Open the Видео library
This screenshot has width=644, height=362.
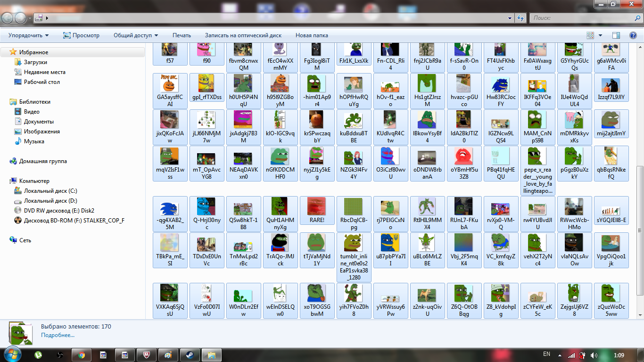[x=32, y=112]
